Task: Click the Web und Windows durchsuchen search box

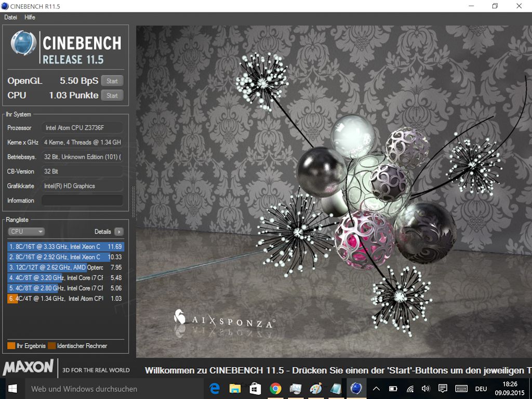Action: [x=114, y=389]
